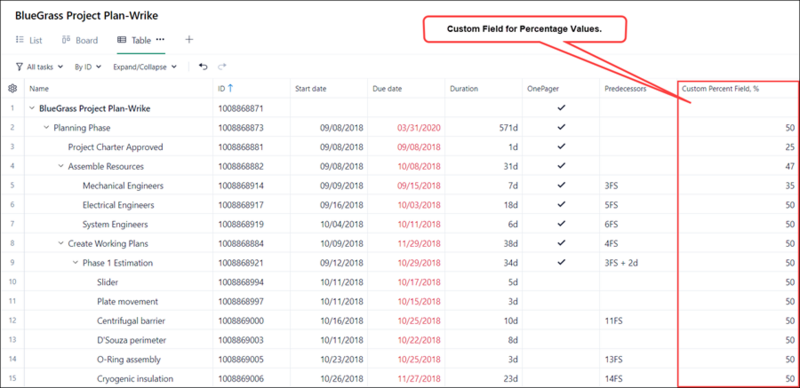800x388 pixels.
Task: Collapse the Phase 1 Estimation row
Action: [x=76, y=263]
